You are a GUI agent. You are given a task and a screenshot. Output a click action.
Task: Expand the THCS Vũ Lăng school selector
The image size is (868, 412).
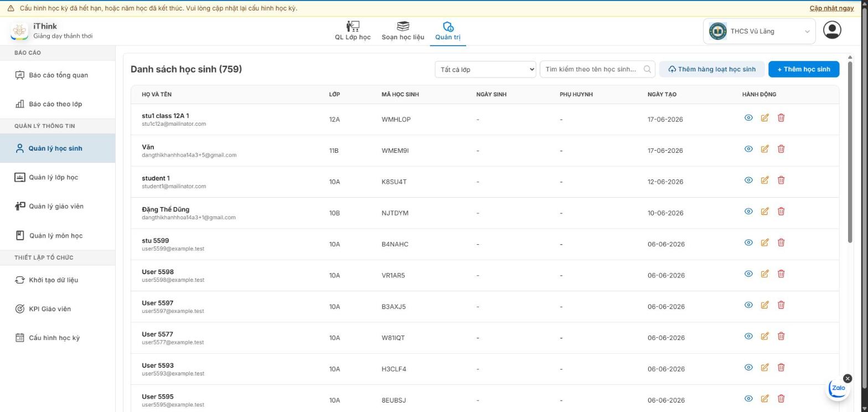(x=759, y=31)
